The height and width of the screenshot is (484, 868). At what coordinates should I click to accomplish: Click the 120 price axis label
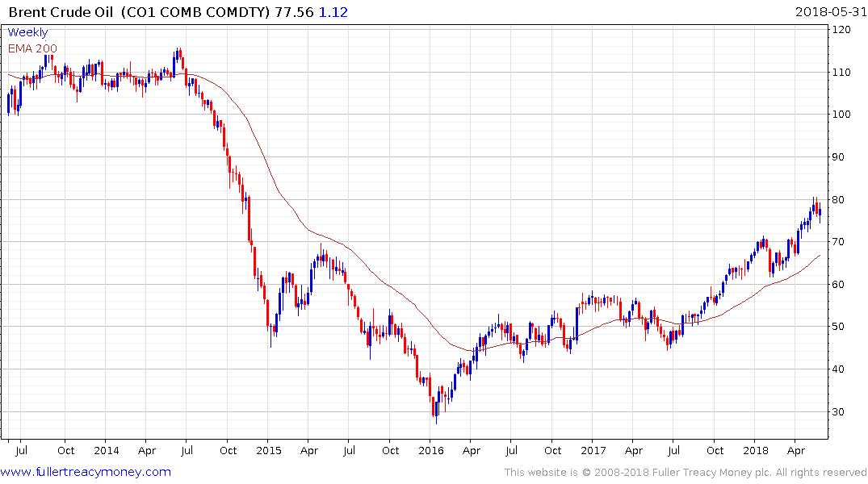pyautogui.click(x=841, y=29)
